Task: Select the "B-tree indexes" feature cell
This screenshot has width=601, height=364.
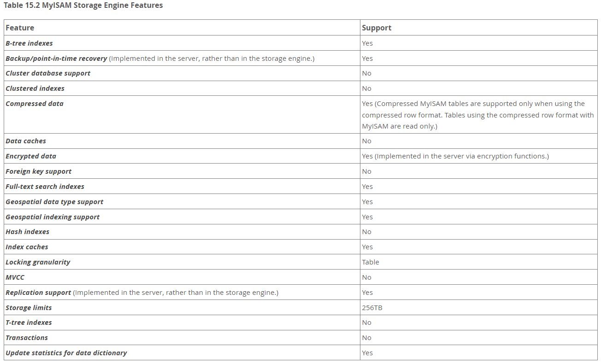Action: 29,43
